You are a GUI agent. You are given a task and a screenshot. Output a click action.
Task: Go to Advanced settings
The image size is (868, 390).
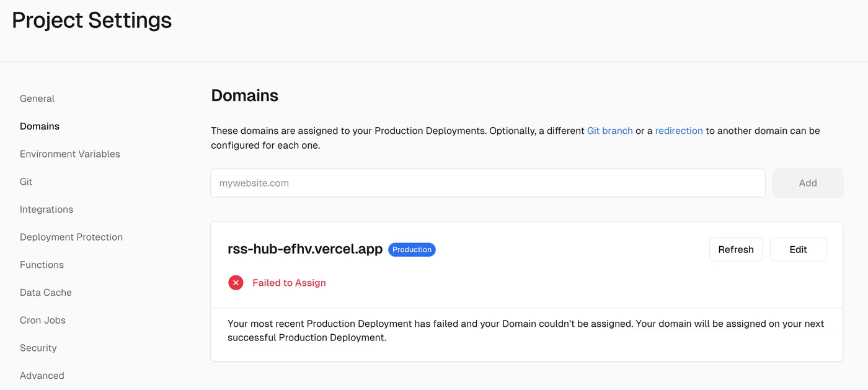[x=42, y=376]
